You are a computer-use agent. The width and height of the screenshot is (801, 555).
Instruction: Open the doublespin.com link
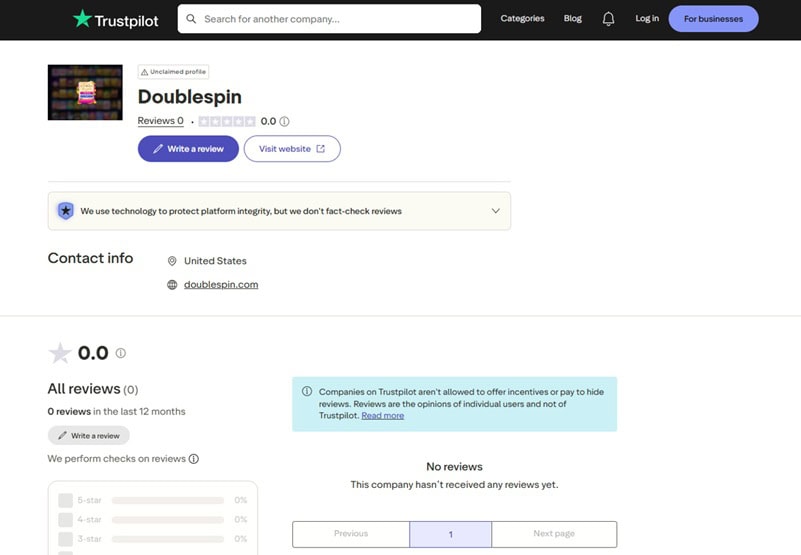(221, 285)
